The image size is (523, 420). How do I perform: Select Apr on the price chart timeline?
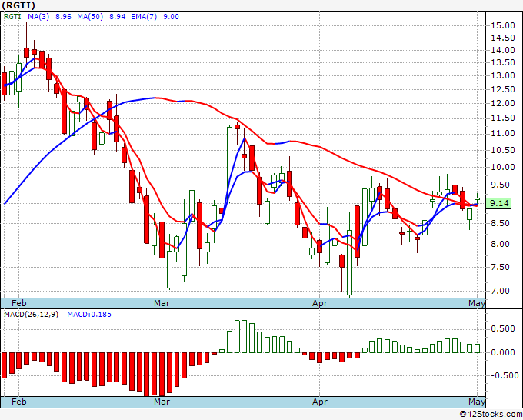coord(320,303)
